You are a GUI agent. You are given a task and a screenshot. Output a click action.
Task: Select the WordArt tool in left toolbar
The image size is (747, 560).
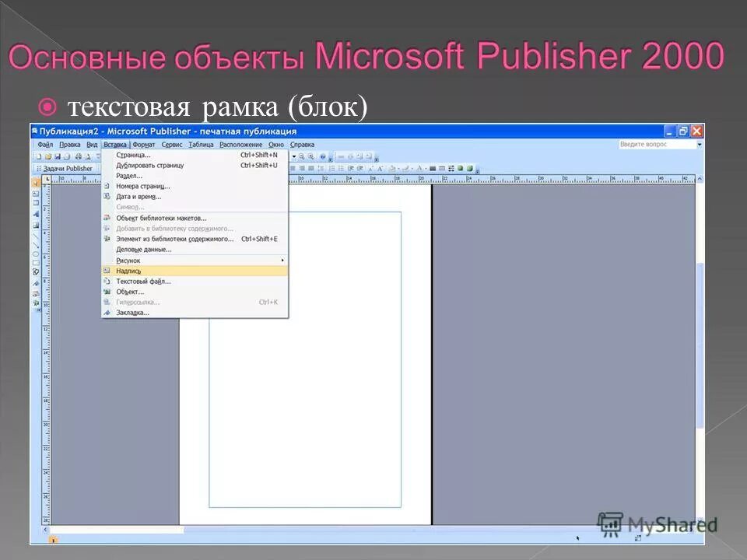36,215
